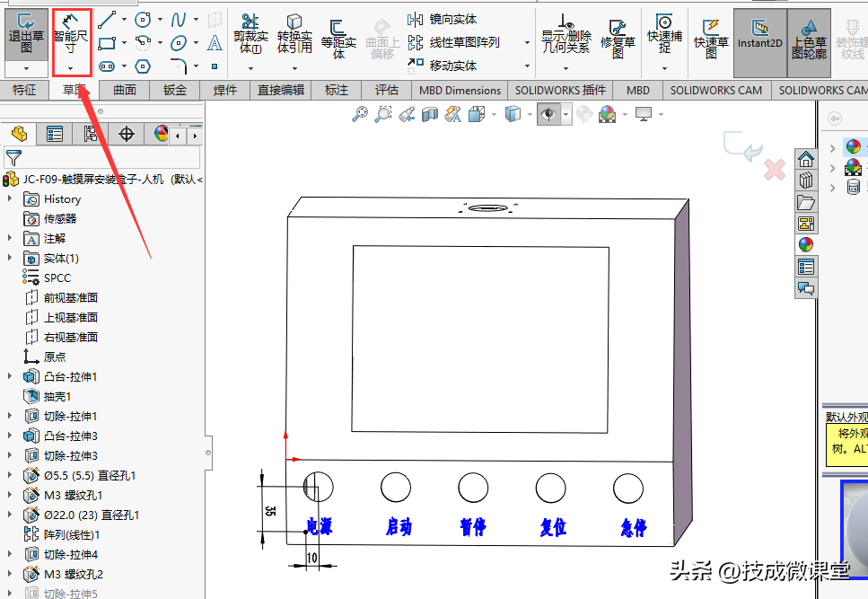This screenshot has height=599, width=868.
Task: Select the 原点 origin item
Action: click(x=44, y=357)
